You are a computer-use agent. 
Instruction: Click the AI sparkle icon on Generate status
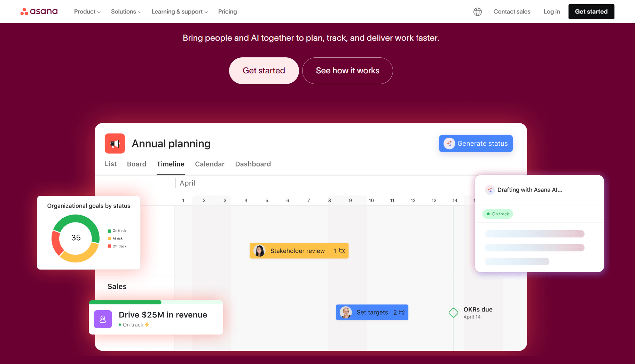[449, 143]
